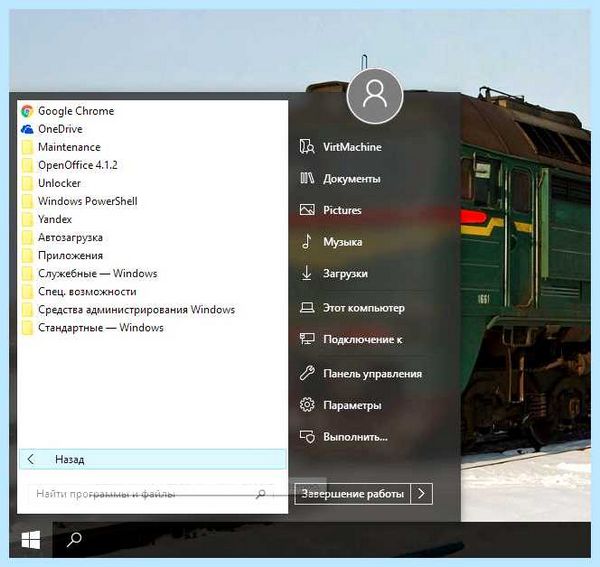Image resolution: width=600 pixels, height=567 pixels.
Task: Click the Google Chrome icon
Action: click(27, 111)
